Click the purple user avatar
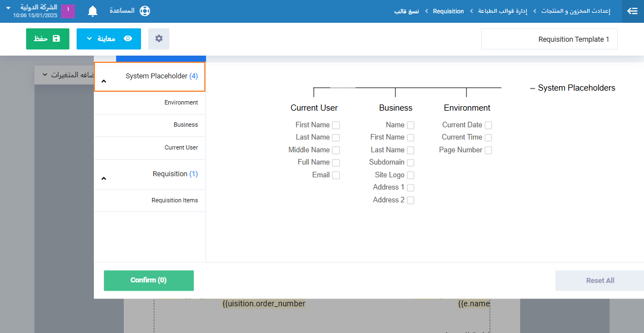This screenshot has height=333, width=644. (68, 11)
